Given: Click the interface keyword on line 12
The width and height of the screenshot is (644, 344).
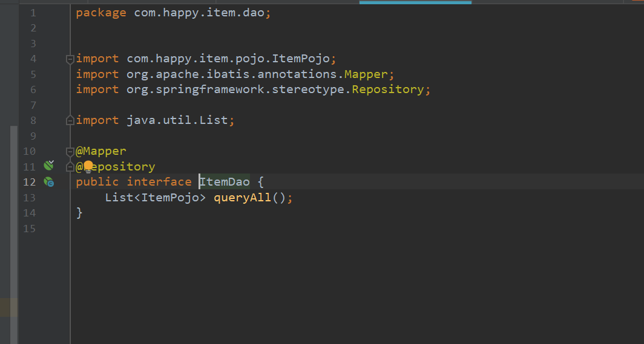Looking at the screenshot, I should click(159, 182).
